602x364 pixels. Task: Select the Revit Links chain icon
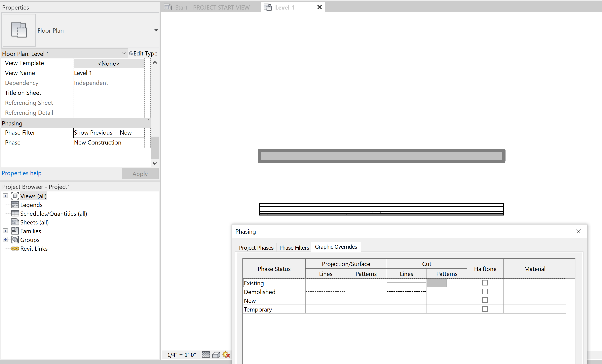point(15,248)
